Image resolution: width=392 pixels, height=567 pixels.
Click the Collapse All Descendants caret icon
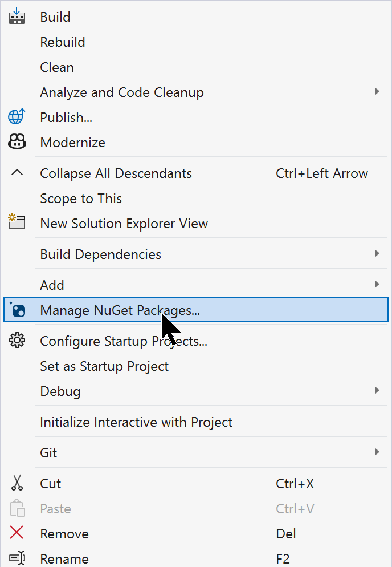point(17,173)
